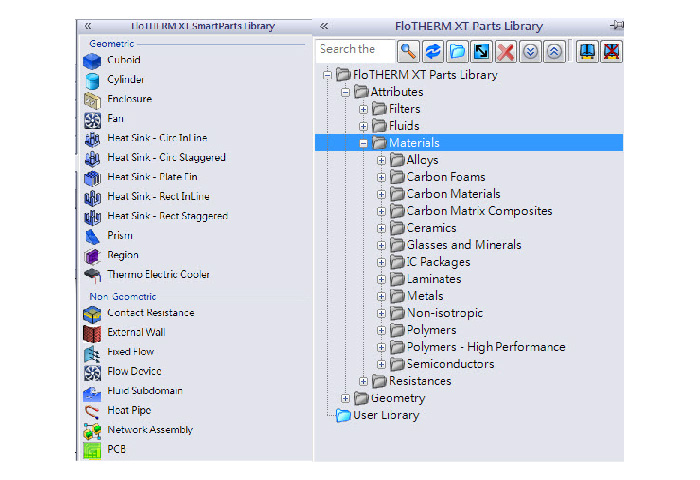This screenshot has width=700, height=480.
Task: Select the Network Assembly part
Action: [x=149, y=430]
